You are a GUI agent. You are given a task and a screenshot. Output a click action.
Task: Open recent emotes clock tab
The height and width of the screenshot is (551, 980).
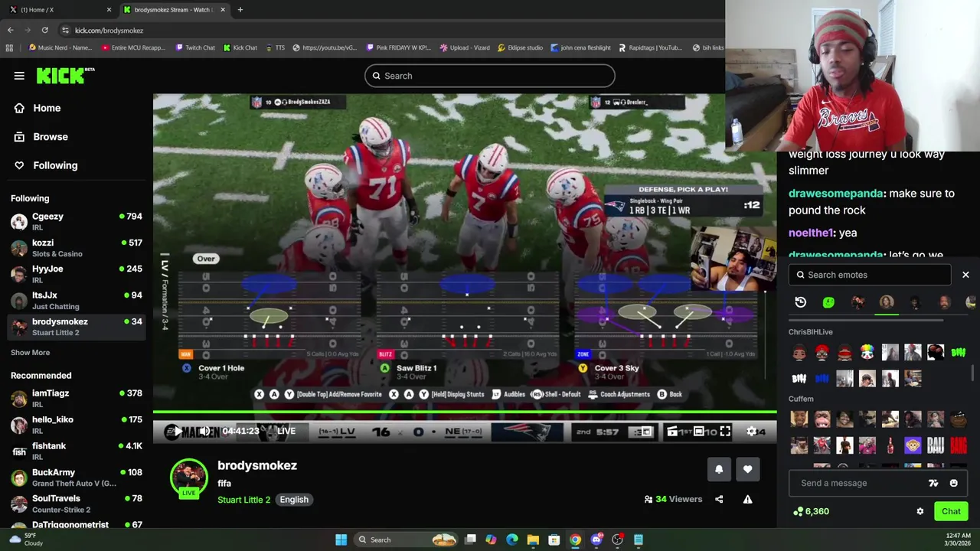click(x=800, y=302)
